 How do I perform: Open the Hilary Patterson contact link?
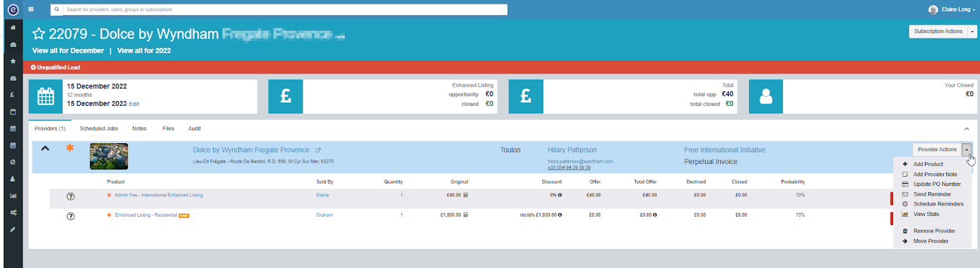tap(572, 150)
